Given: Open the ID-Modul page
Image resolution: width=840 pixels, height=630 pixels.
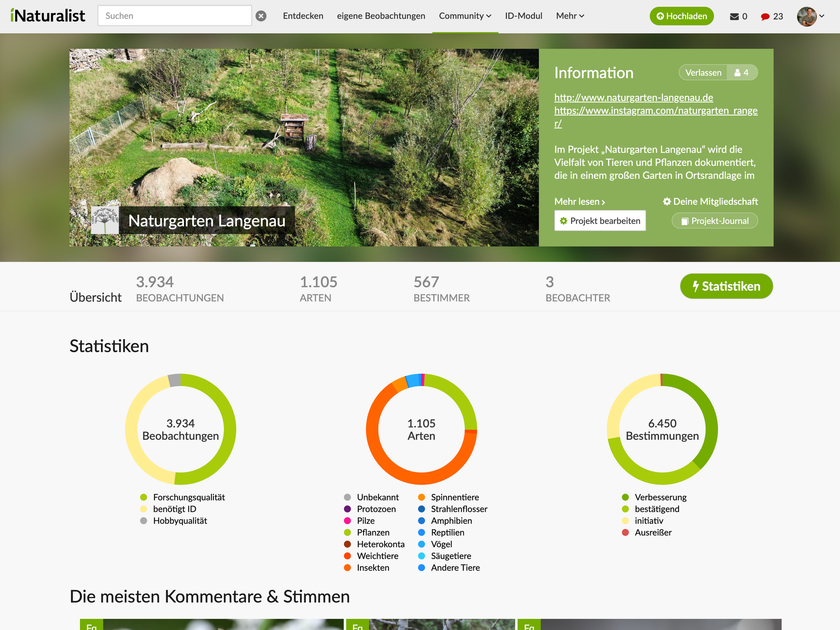Looking at the screenshot, I should coord(524,16).
